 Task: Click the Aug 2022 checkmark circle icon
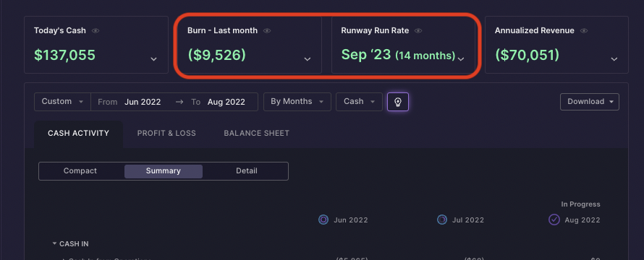[554, 220]
